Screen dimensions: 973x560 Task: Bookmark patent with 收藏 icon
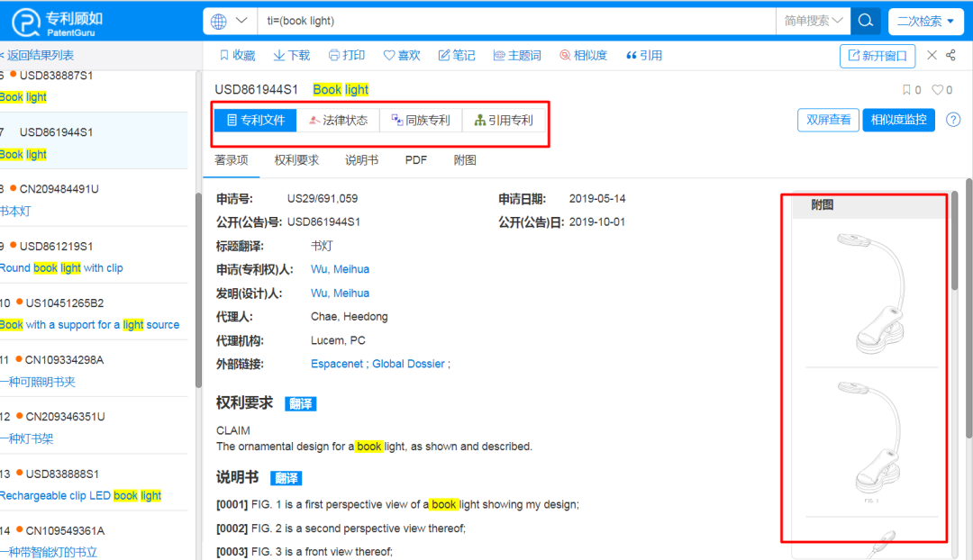click(x=237, y=56)
